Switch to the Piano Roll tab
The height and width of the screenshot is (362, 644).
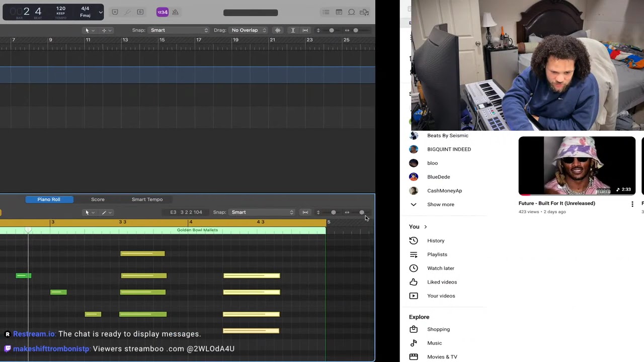coord(49,200)
